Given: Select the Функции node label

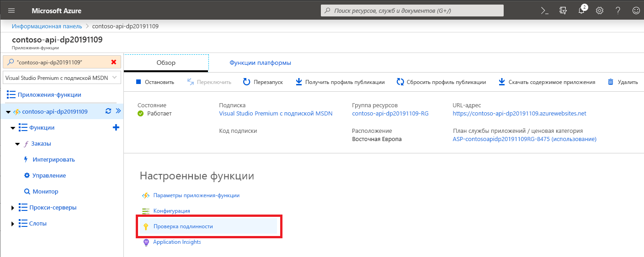Looking at the screenshot, I should click(42, 128).
